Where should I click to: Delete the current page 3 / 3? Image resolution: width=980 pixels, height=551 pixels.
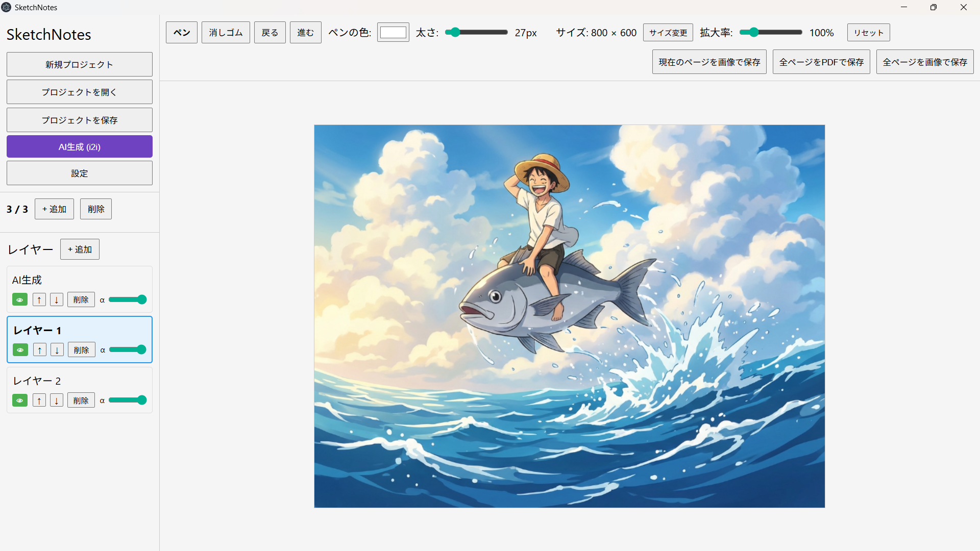pos(96,209)
